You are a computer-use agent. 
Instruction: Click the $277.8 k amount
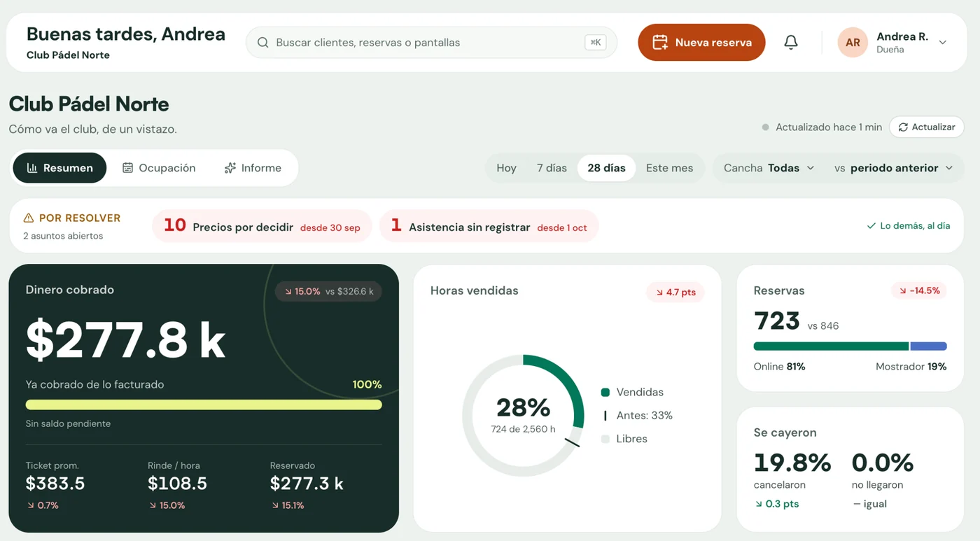point(125,340)
